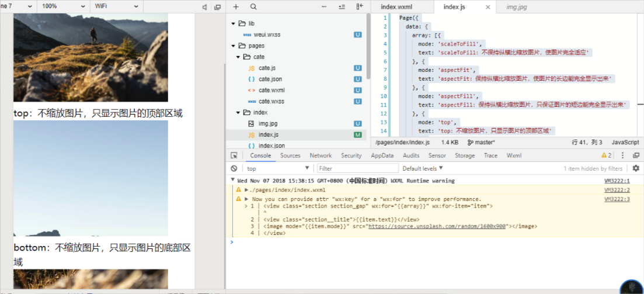Viewport: 644px width, 294px height.
Task: Click the git branch master* indicator
Action: coord(481,142)
